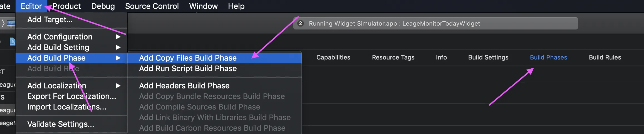
Task: Select Add Run Script Build Phase
Action: (x=188, y=68)
